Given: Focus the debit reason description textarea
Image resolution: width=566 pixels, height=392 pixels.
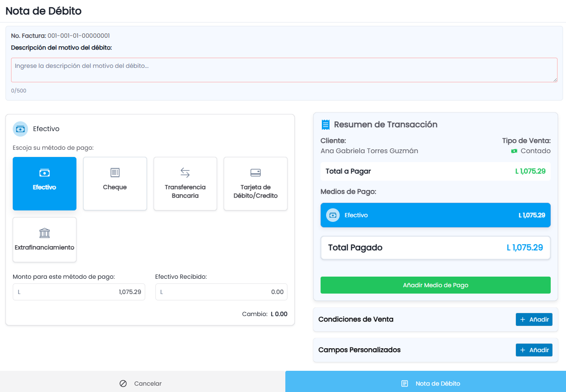Looking at the screenshot, I should (284, 70).
